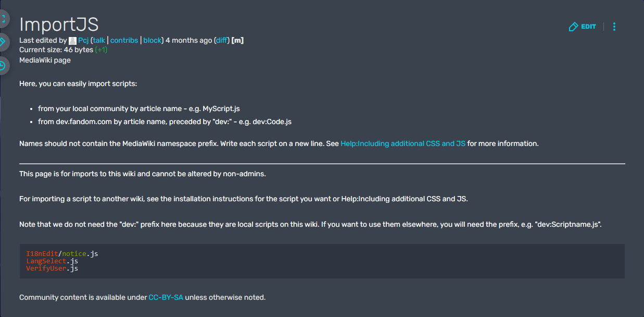Screen dimensions: 644x317
Task: Click Pcj's user avatar image
Action: point(72,40)
